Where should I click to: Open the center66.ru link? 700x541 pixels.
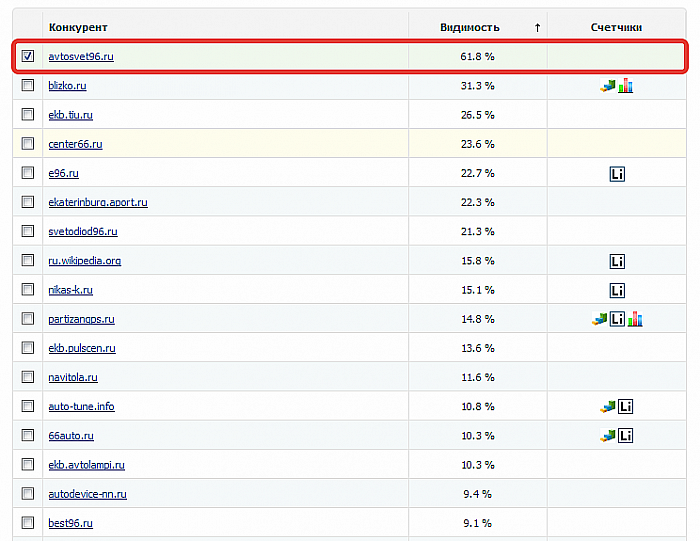(75, 144)
